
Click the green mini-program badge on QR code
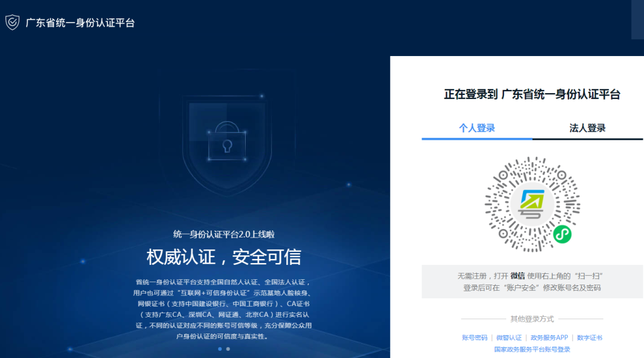tap(562, 234)
